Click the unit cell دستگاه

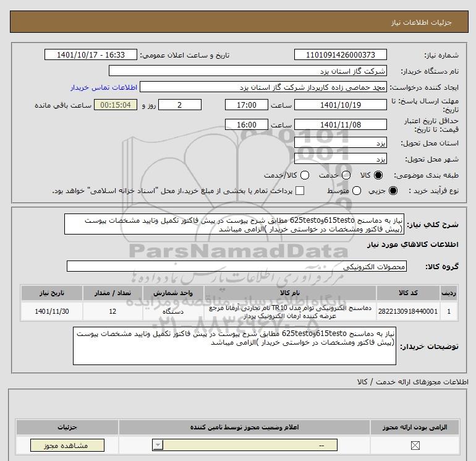[173, 311]
